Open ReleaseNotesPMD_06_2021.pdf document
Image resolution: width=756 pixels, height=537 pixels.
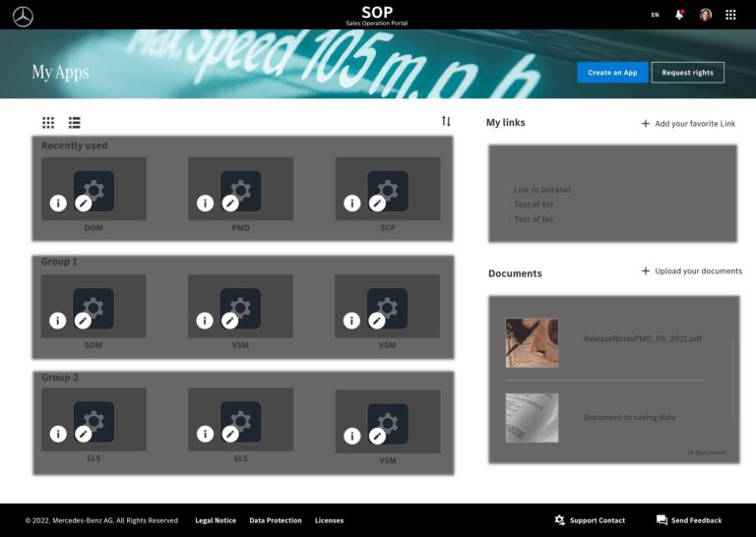click(643, 338)
